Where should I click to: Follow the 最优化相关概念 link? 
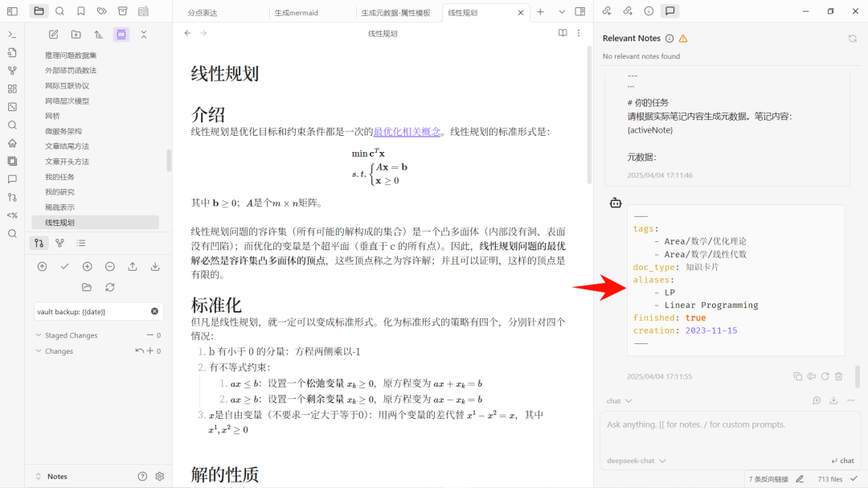(407, 132)
